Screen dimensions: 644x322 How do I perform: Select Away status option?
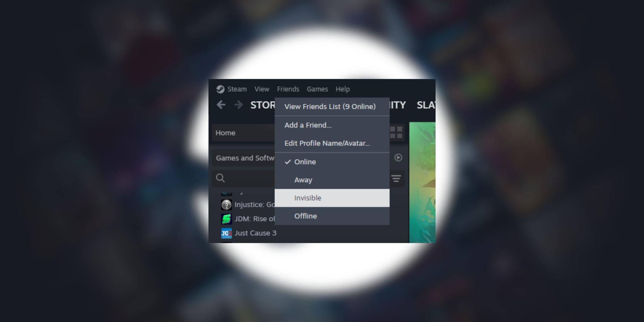[x=303, y=179]
